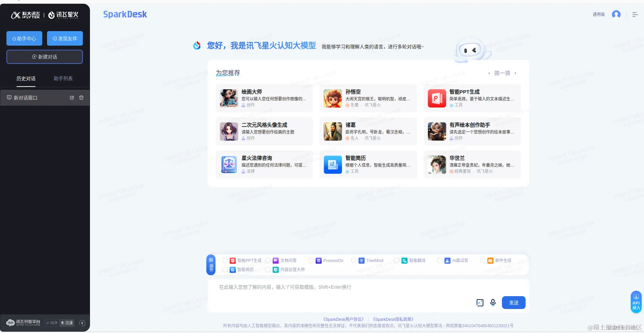
Task: Activate the microphone voice input icon
Action: coord(492,303)
